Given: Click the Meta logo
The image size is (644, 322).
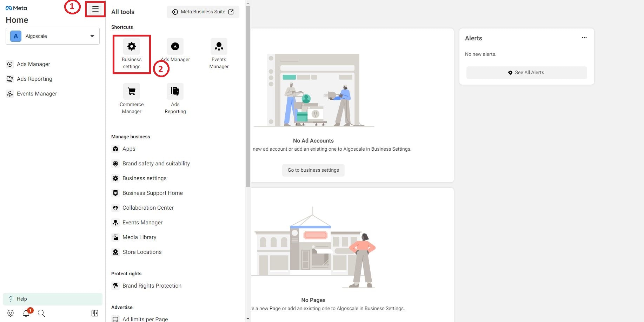Looking at the screenshot, I should point(16,8).
